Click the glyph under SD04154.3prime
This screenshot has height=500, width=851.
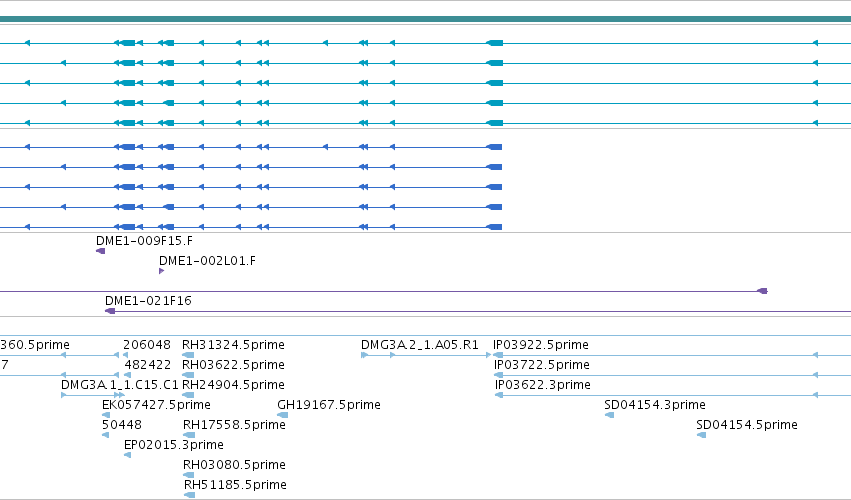[609, 415]
